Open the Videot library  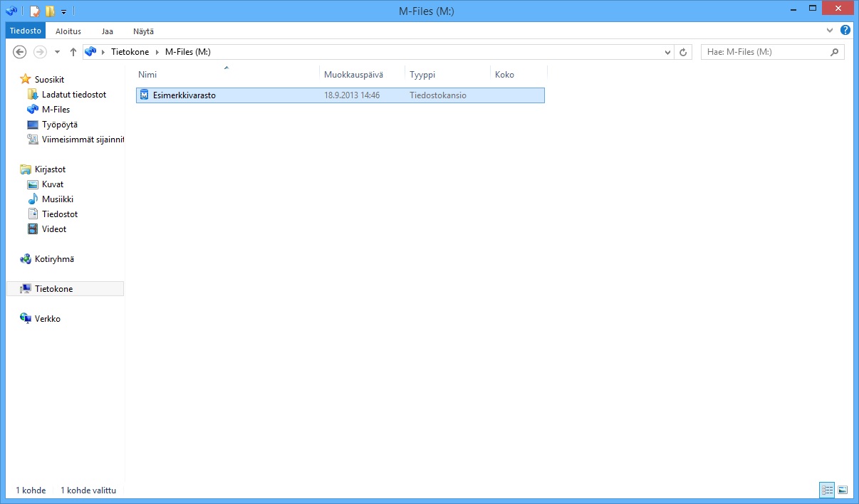pos(54,229)
